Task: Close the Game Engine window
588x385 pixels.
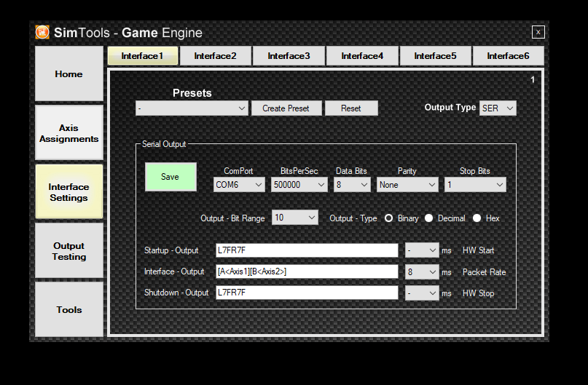Action: [x=538, y=32]
